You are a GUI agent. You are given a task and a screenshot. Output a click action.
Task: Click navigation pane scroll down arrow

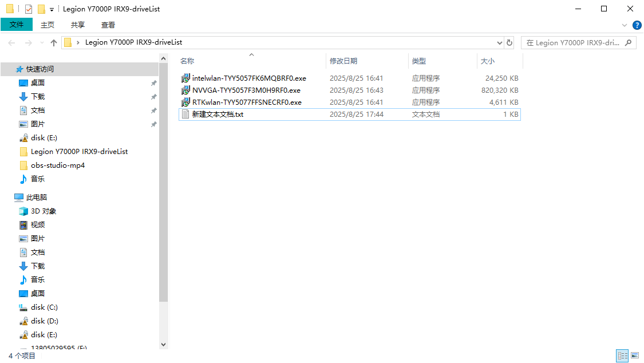coord(164,345)
